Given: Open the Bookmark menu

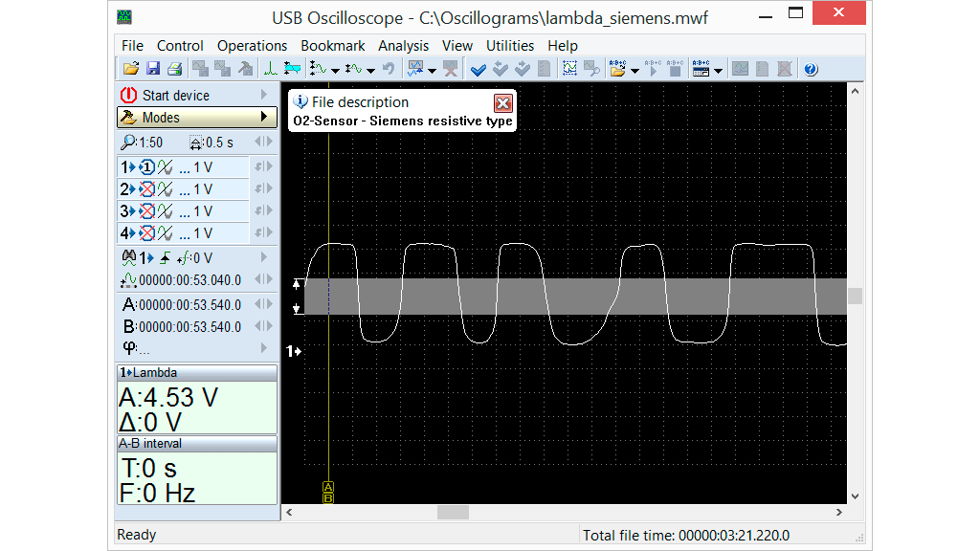Looking at the screenshot, I should (x=332, y=46).
